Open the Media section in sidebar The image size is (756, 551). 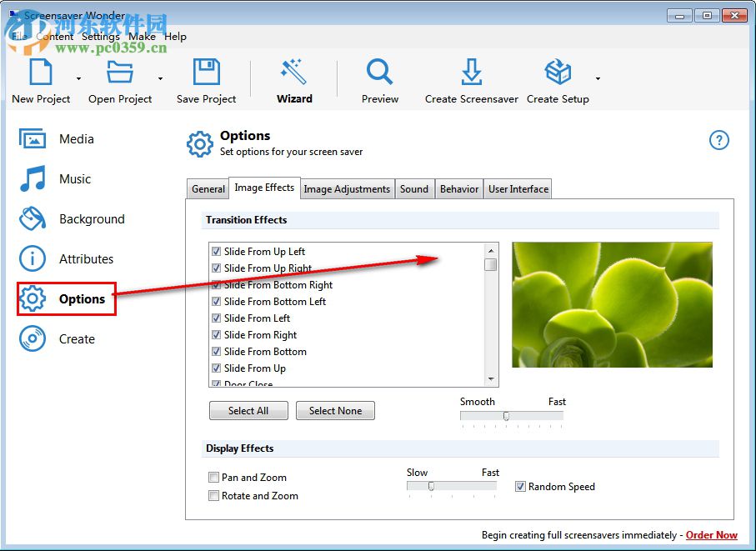click(x=57, y=139)
